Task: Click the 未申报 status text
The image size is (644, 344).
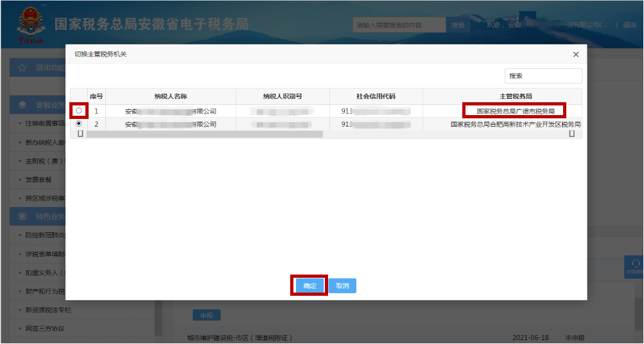Action: point(575,338)
